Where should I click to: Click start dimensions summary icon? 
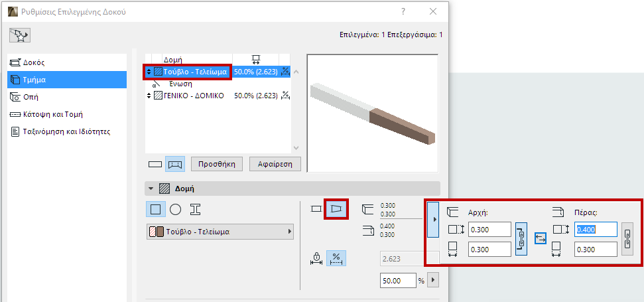point(367,210)
